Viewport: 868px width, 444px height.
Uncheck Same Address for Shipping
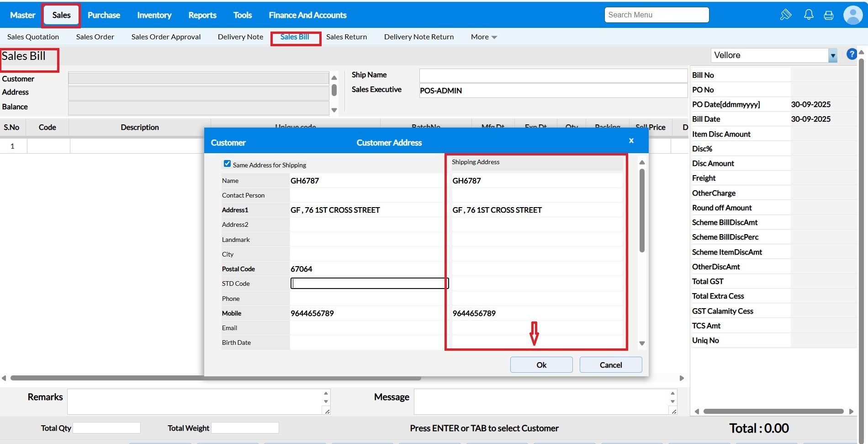pyautogui.click(x=227, y=164)
